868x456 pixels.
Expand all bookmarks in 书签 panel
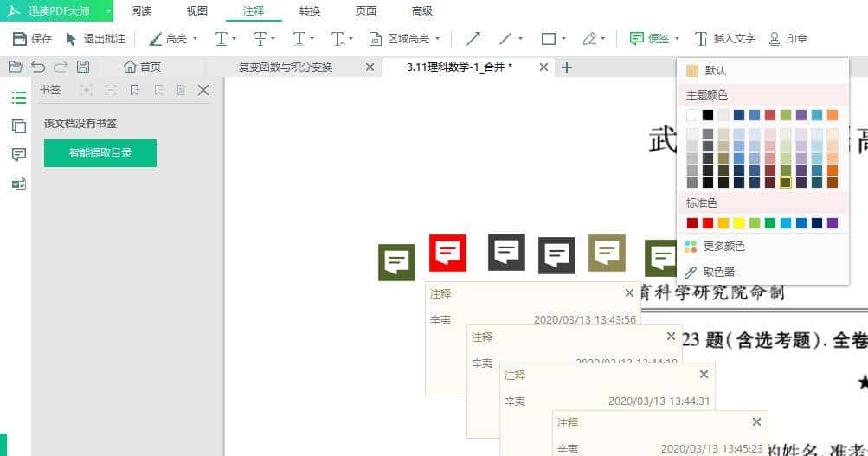pyautogui.click(x=86, y=90)
